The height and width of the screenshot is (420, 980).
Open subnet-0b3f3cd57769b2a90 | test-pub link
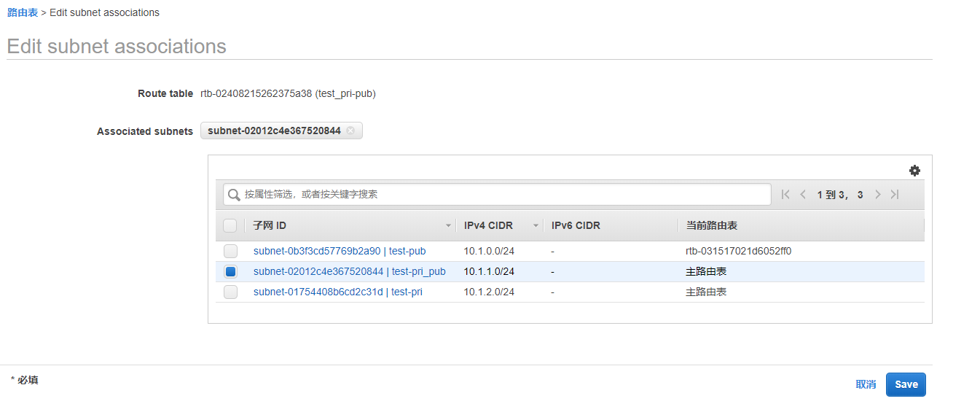[340, 251]
